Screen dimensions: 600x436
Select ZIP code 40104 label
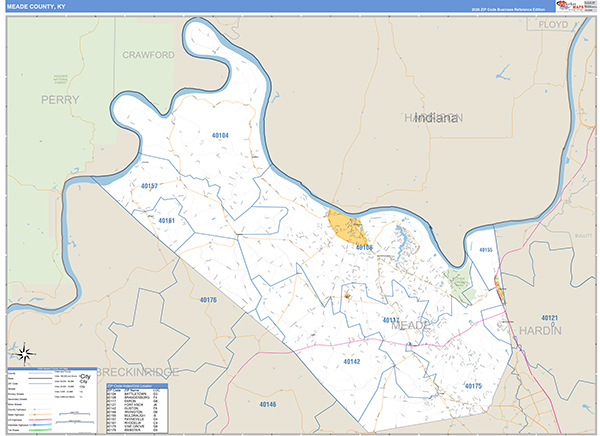tap(220, 134)
